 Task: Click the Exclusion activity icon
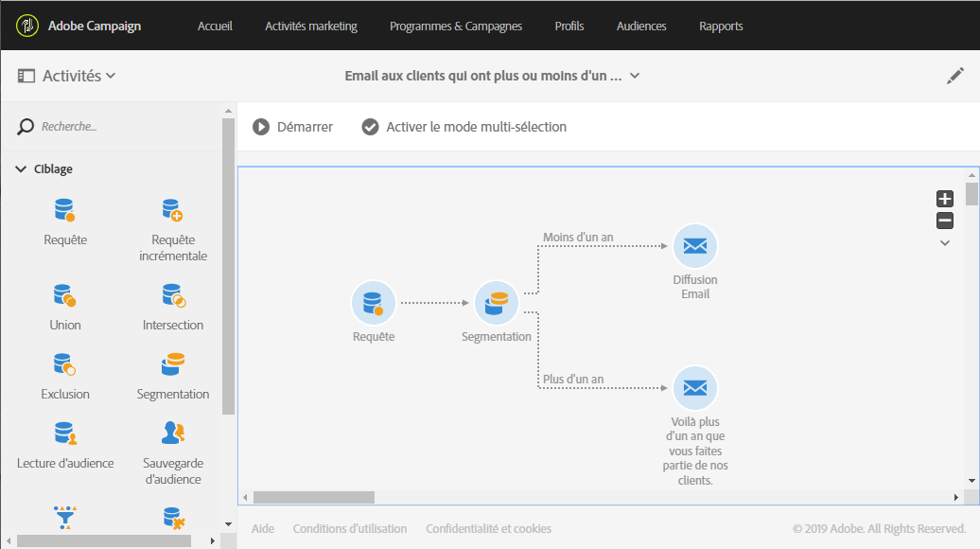pos(64,364)
